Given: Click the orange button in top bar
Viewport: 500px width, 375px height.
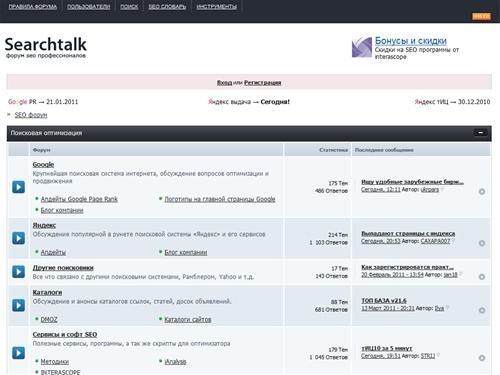Looking at the screenshot, I should [481, 16].
